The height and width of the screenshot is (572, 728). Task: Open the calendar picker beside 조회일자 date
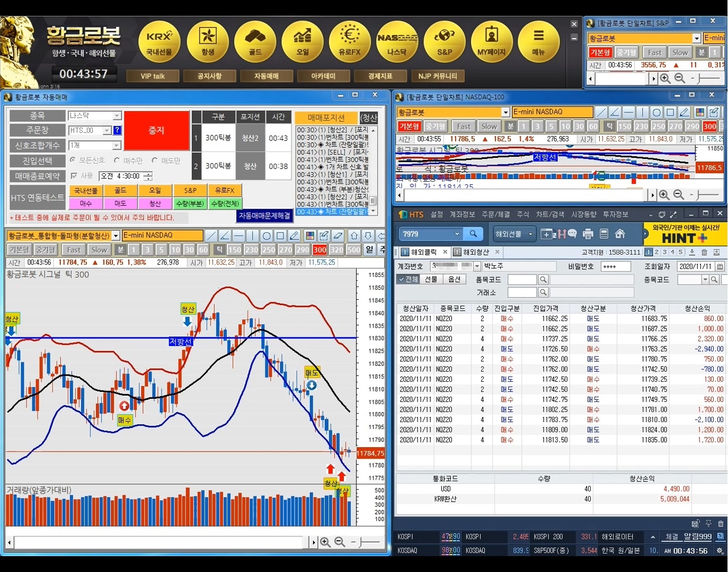[x=720, y=266]
